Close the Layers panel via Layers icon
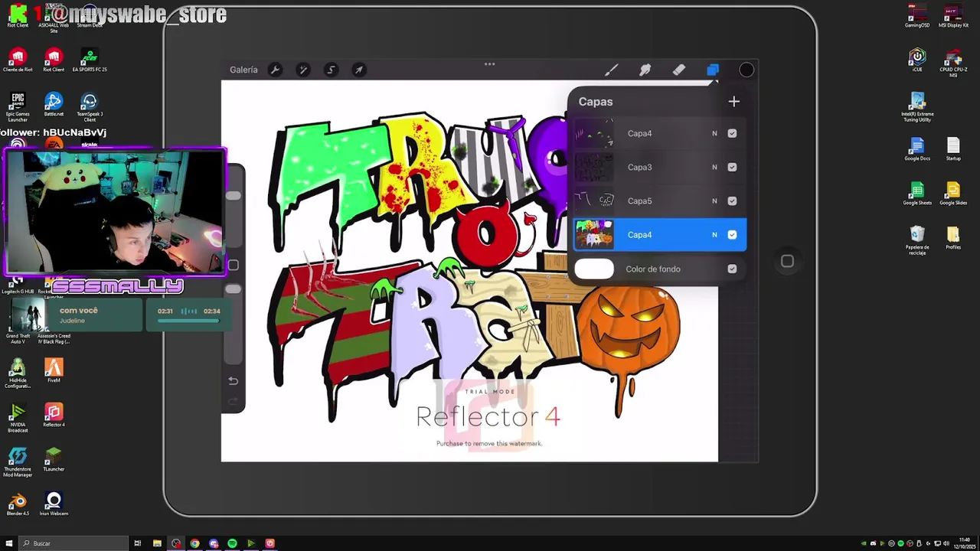 click(x=713, y=70)
